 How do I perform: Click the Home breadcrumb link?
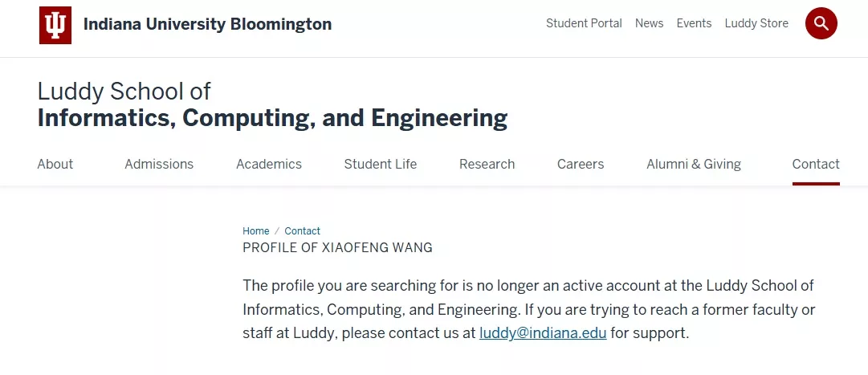(x=256, y=231)
